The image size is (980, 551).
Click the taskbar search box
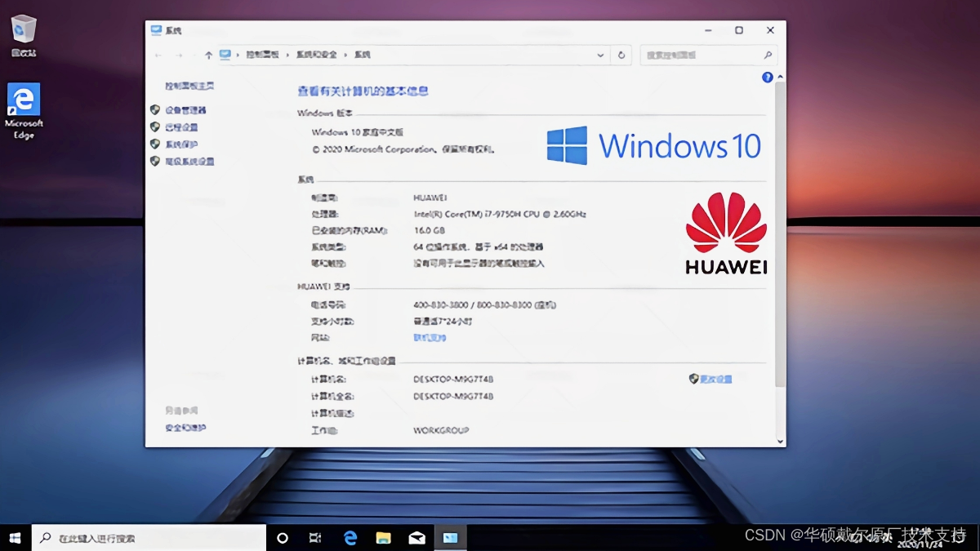(x=149, y=538)
